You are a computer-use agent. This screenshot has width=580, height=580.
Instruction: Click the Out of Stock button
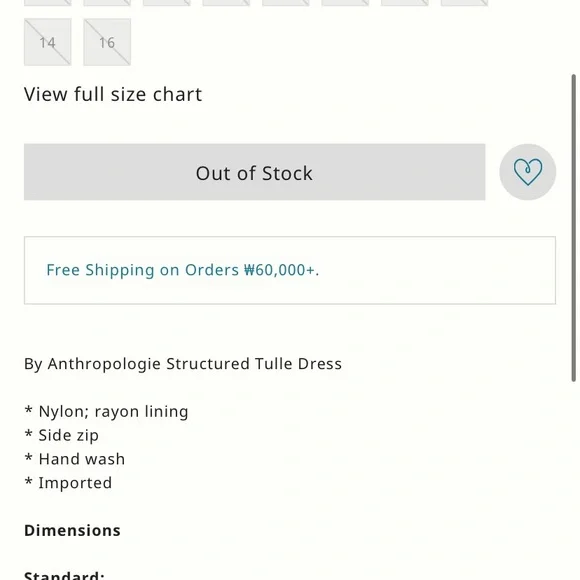click(254, 172)
